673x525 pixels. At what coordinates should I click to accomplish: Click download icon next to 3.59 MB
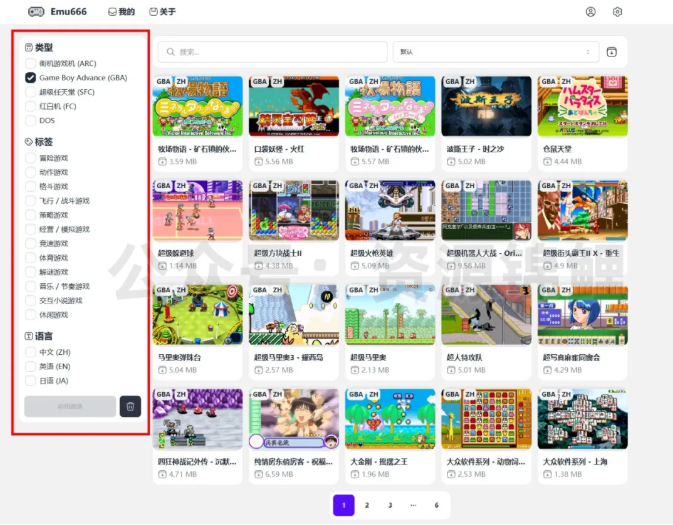coord(162,161)
